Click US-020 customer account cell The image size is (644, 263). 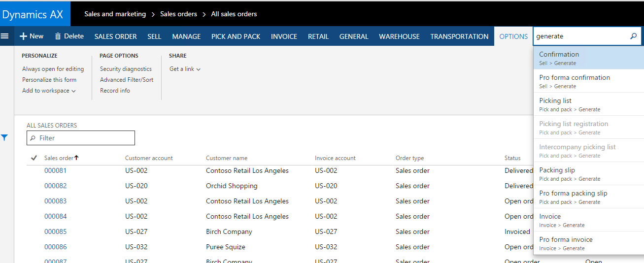pyautogui.click(x=136, y=186)
